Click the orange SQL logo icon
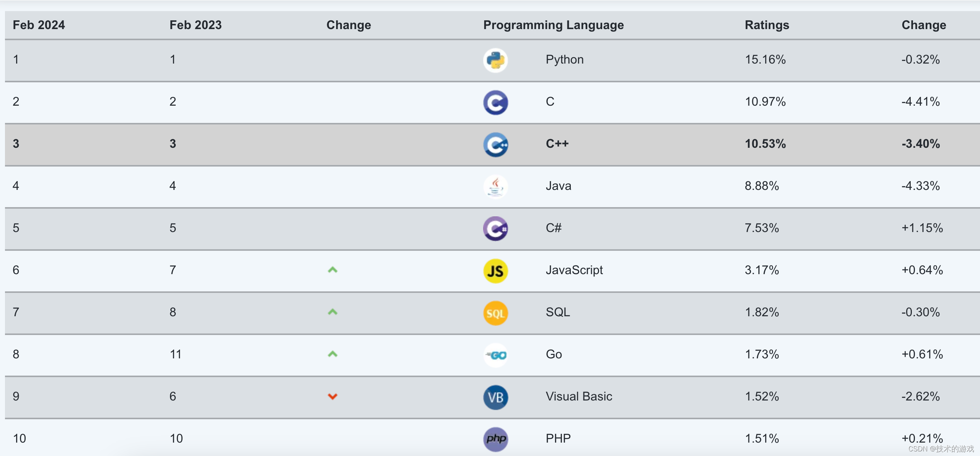 point(495,313)
